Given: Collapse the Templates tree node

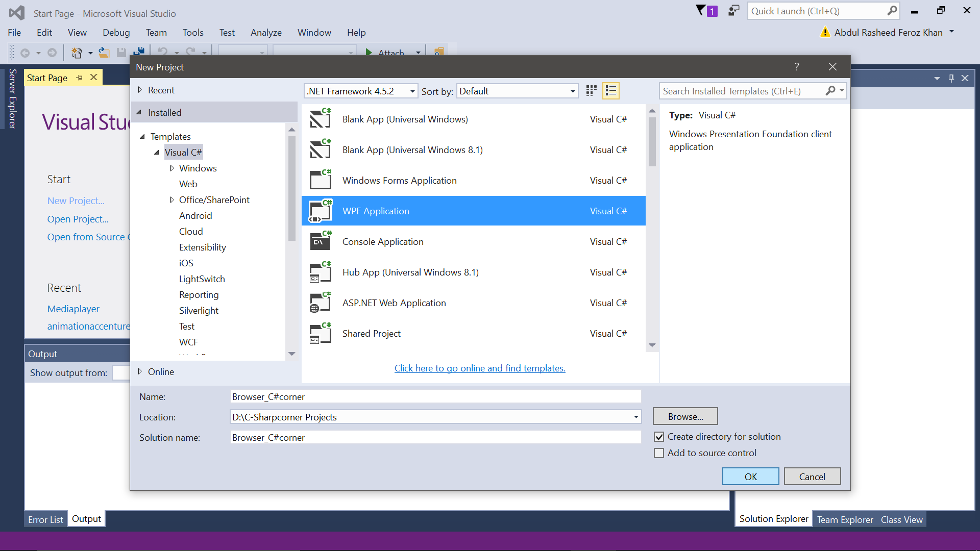Looking at the screenshot, I should pyautogui.click(x=142, y=136).
